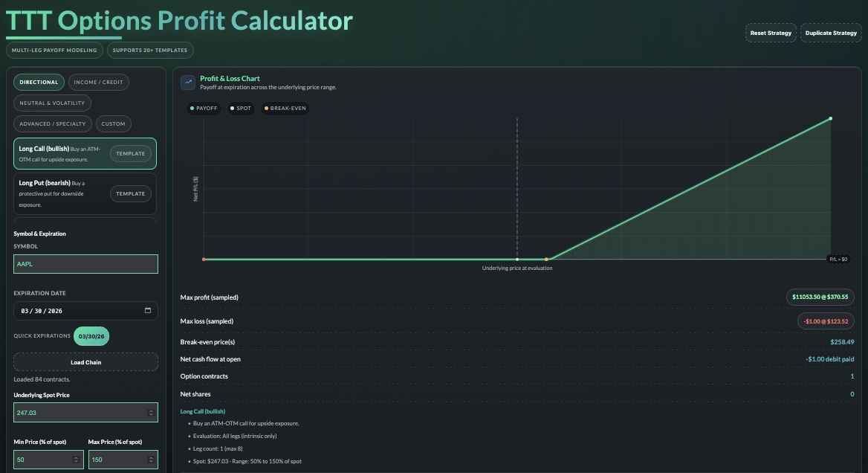Choose the Advanced / Specialty category
868x473 pixels.
[x=53, y=123]
